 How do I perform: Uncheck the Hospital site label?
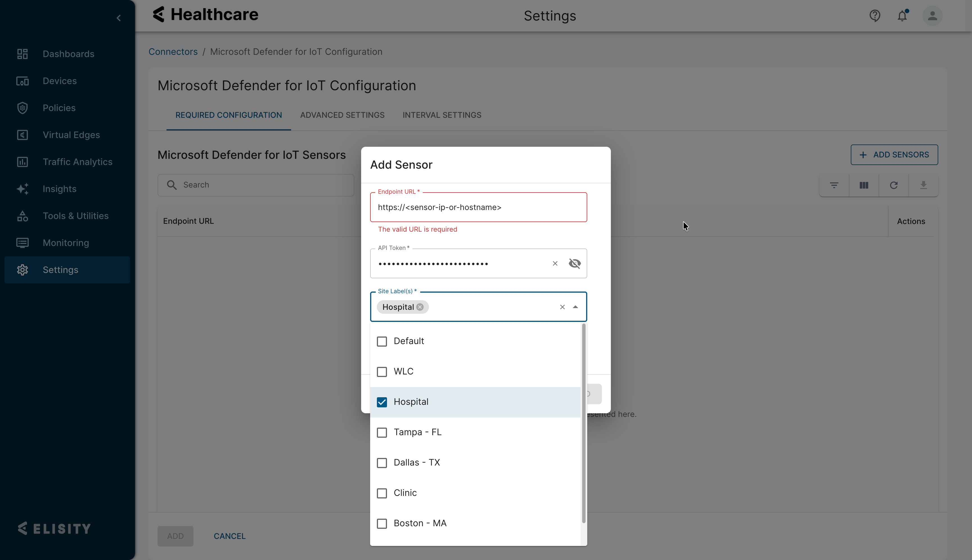click(382, 402)
